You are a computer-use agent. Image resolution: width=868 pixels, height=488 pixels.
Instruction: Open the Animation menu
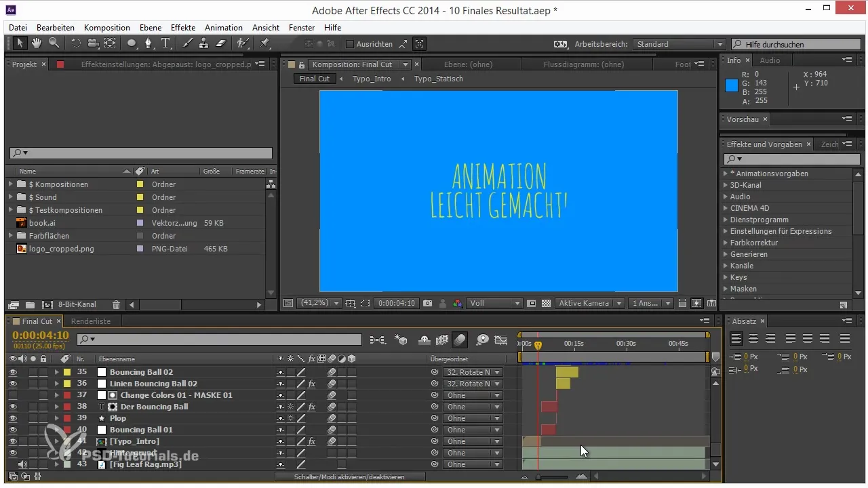(x=224, y=28)
